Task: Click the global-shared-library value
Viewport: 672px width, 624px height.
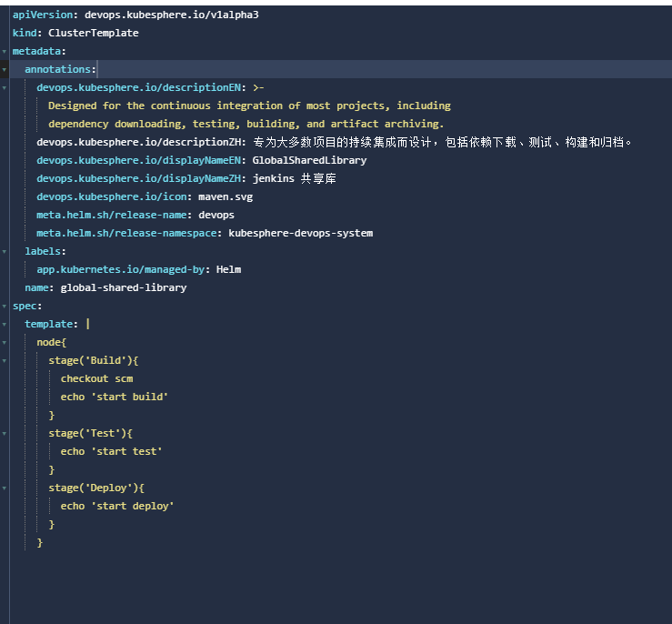Action: [x=124, y=287]
